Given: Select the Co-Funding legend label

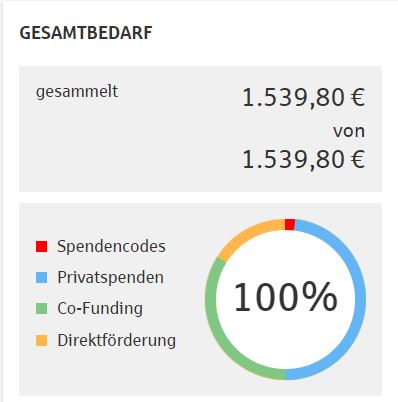Looking at the screenshot, I should tap(100, 308).
